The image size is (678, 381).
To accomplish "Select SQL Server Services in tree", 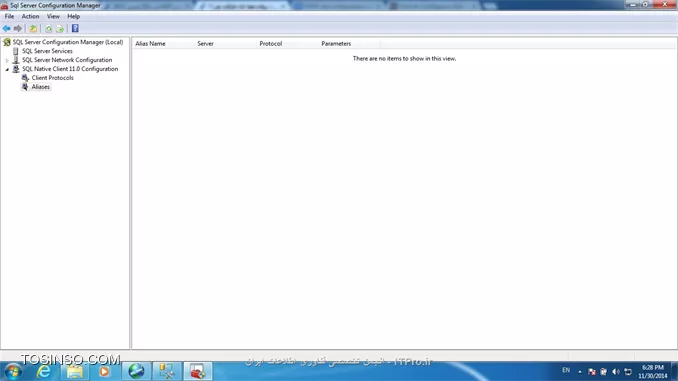I will tap(47, 51).
